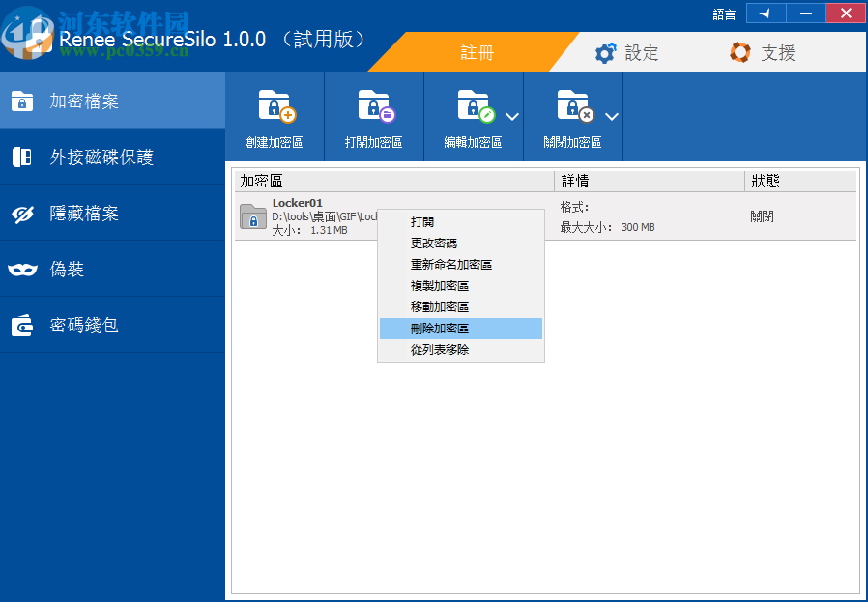Click the 詳情 column header
Screen dimensions: 868x602
[x=650, y=181]
